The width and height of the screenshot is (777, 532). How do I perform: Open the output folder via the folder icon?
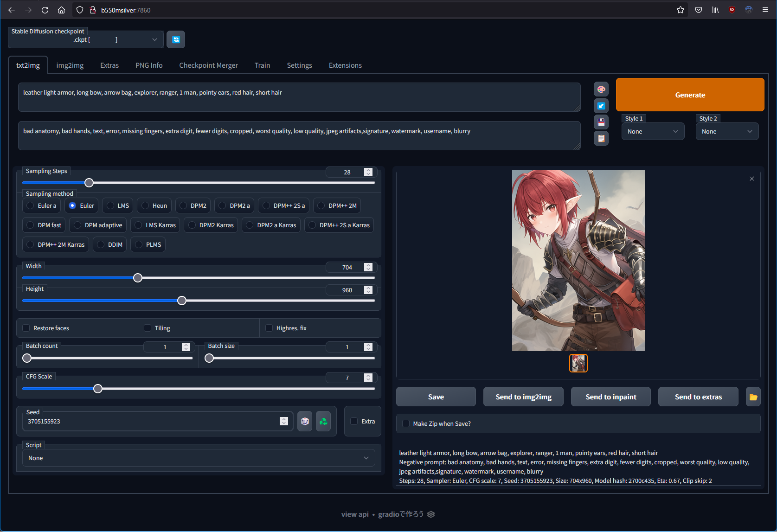753,397
